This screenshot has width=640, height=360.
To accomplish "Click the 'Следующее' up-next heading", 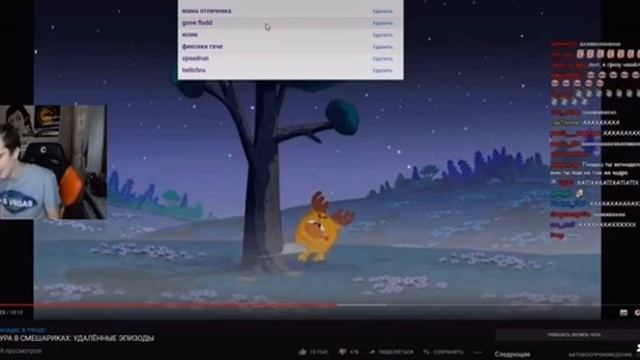I will 512,354.
